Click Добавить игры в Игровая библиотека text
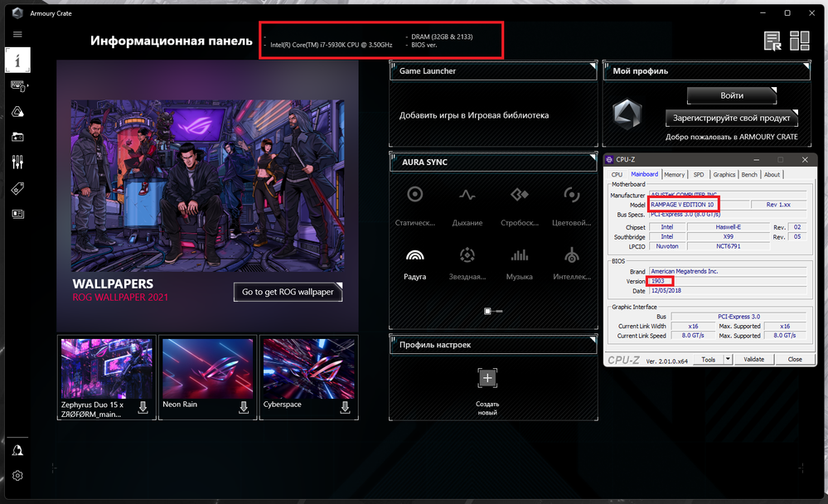Viewport: 828px width, 504px height. pos(473,115)
